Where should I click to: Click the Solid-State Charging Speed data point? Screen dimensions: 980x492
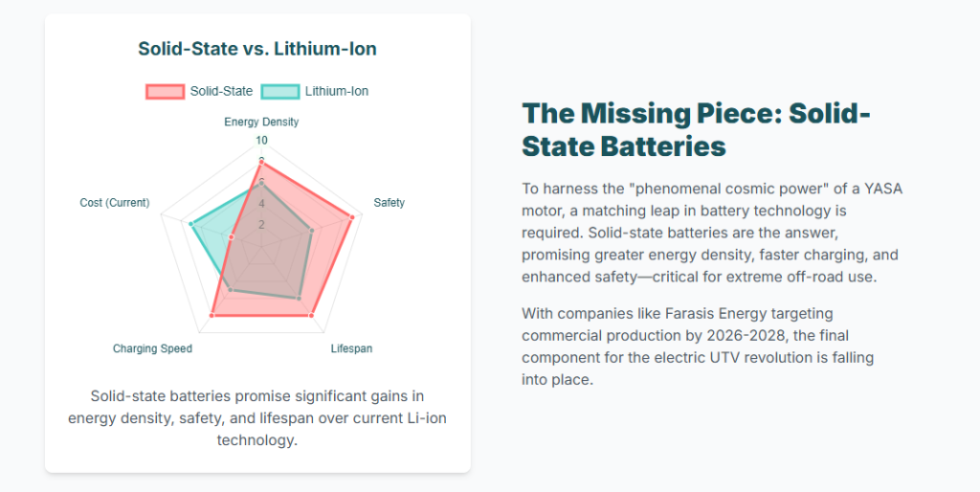[212, 314]
